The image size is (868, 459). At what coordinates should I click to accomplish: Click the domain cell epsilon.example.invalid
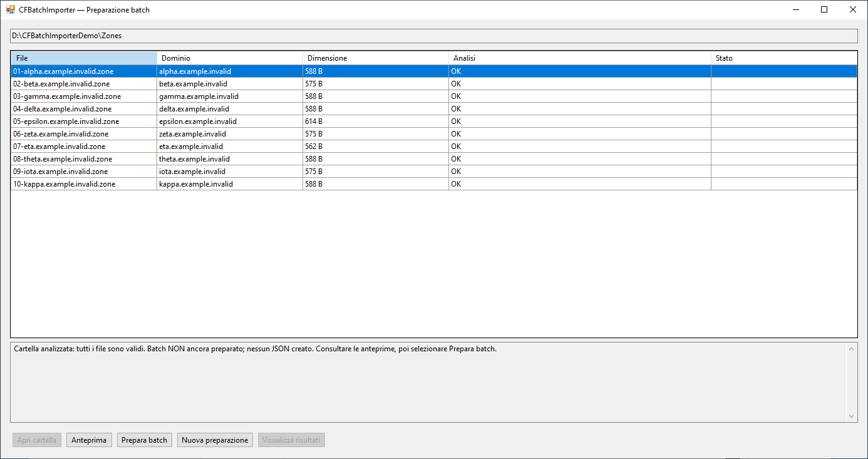[x=230, y=121]
